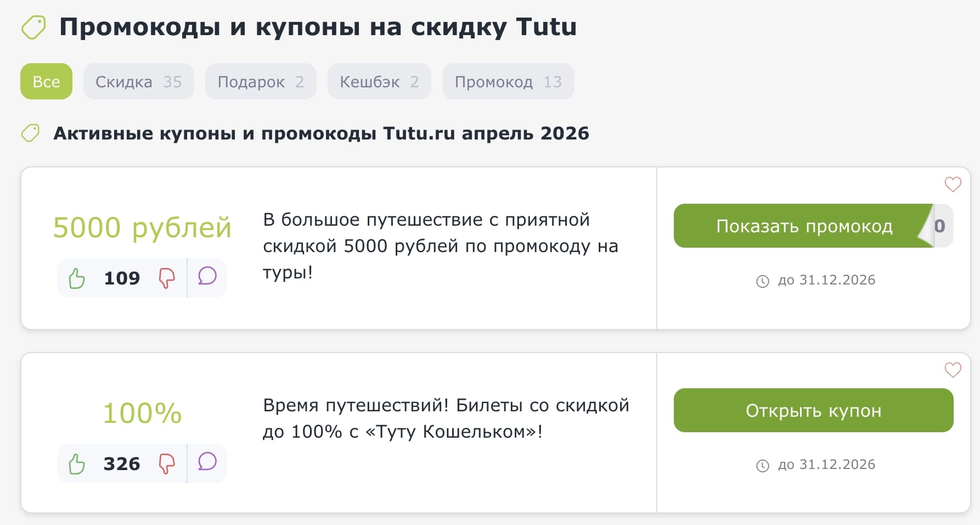This screenshot has height=525, width=980.
Task: Click the clock icon beside до 31.12.2026 on first card
Action: pyautogui.click(x=763, y=280)
